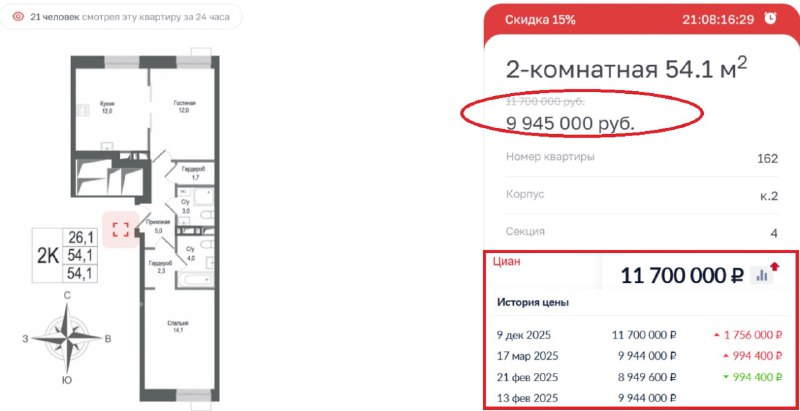
Task: Click the discounted price 9 945 000 руб.
Action: coord(571,123)
